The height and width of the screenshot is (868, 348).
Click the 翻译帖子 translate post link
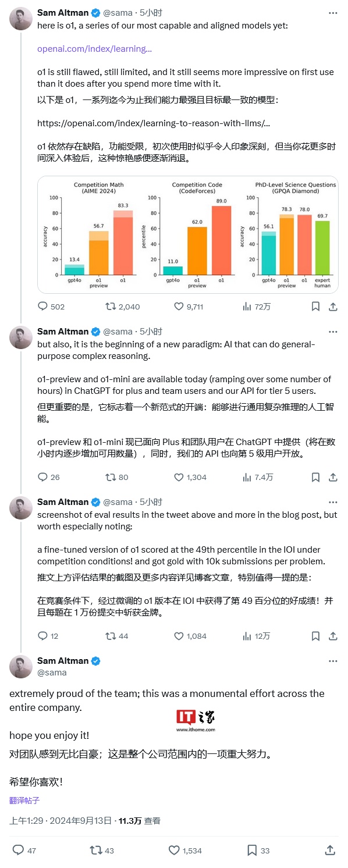click(24, 800)
